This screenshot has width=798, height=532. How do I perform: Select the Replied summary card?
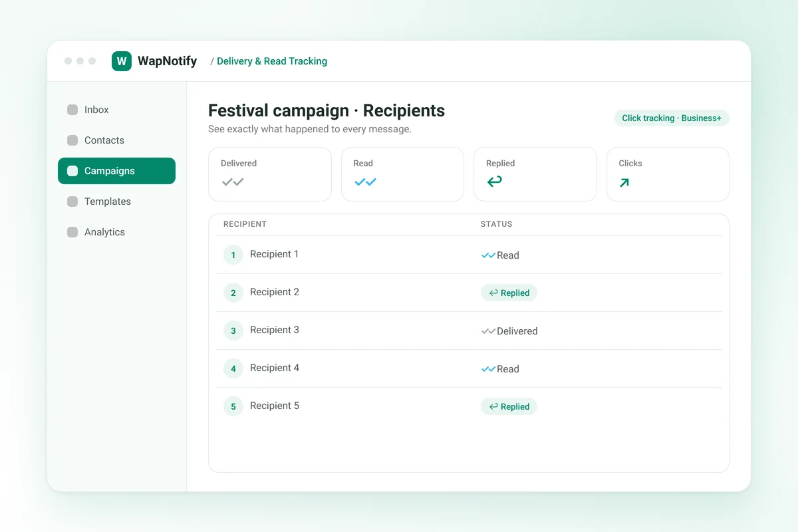coord(535,174)
